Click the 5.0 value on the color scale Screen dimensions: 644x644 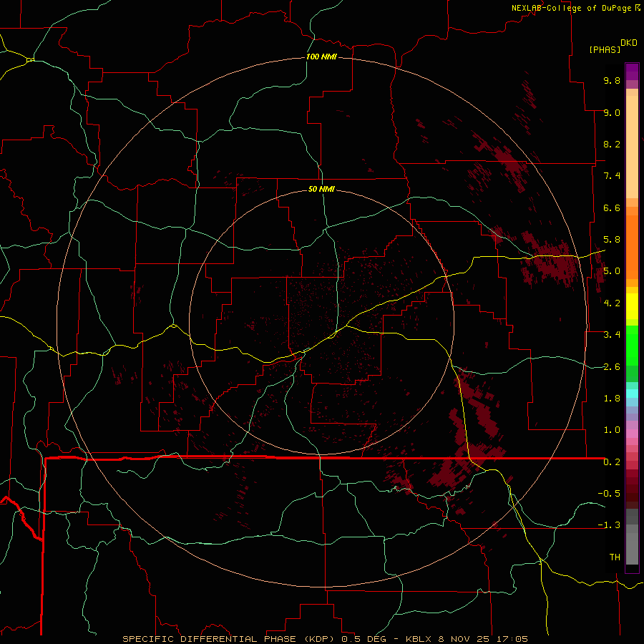612,271
